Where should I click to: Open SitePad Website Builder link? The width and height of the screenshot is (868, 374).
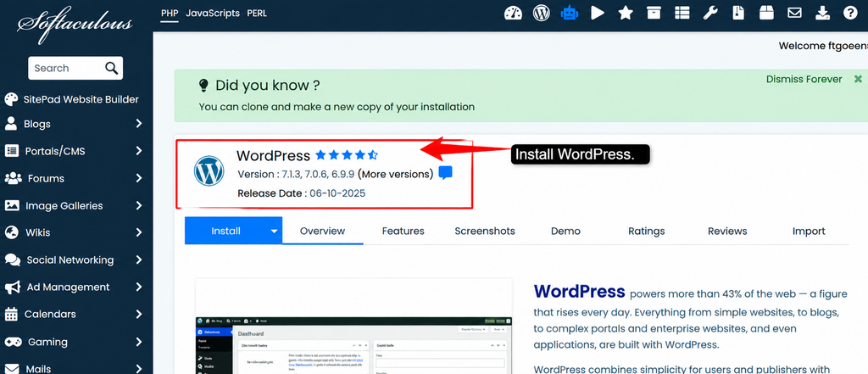[81, 100]
